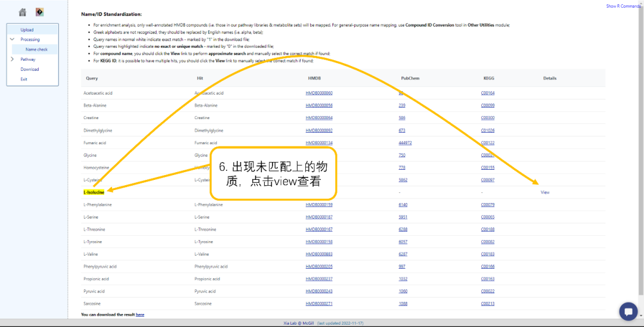This screenshot has height=327, width=644.
Task: Open KEGG C00079 for L-Phenylalanine
Action: click(488, 205)
